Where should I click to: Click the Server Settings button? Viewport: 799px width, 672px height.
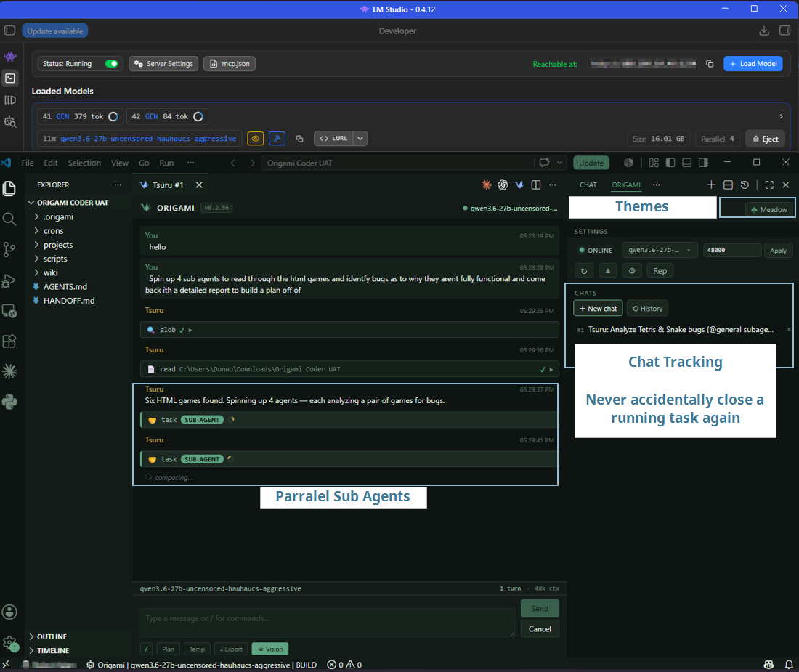pos(163,64)
